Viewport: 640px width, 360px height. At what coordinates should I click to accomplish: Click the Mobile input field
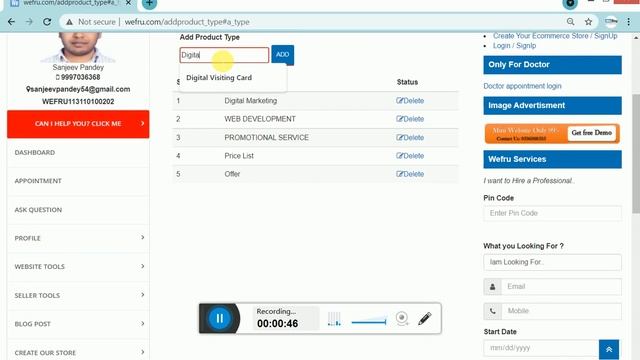point(561,311)
